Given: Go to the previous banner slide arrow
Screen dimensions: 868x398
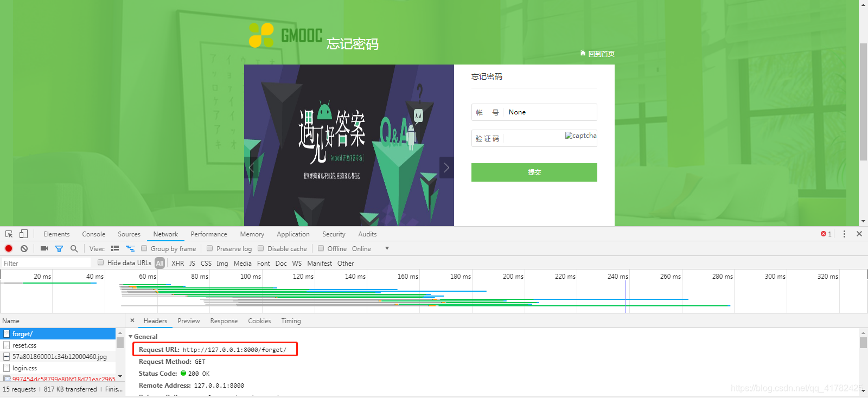Looking at the screenshot, I should tap(251, 168).
